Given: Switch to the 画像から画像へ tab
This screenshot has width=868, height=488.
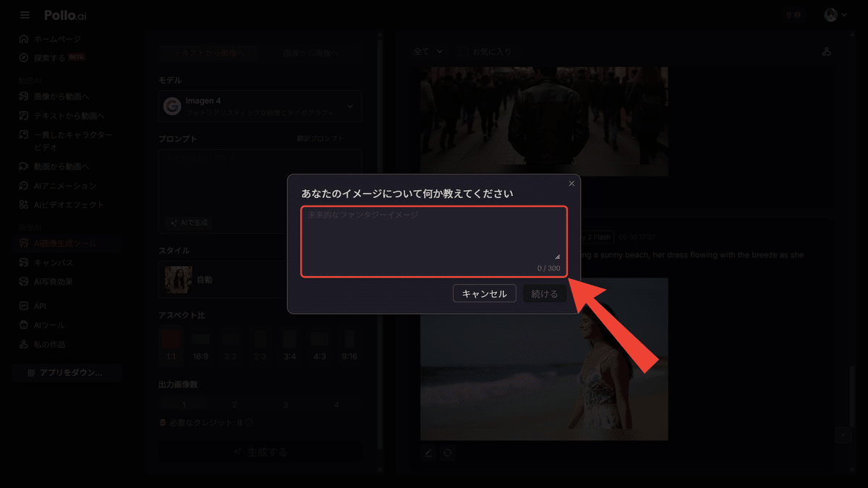Looking at the screenshot, I should (x=311, y=53).
